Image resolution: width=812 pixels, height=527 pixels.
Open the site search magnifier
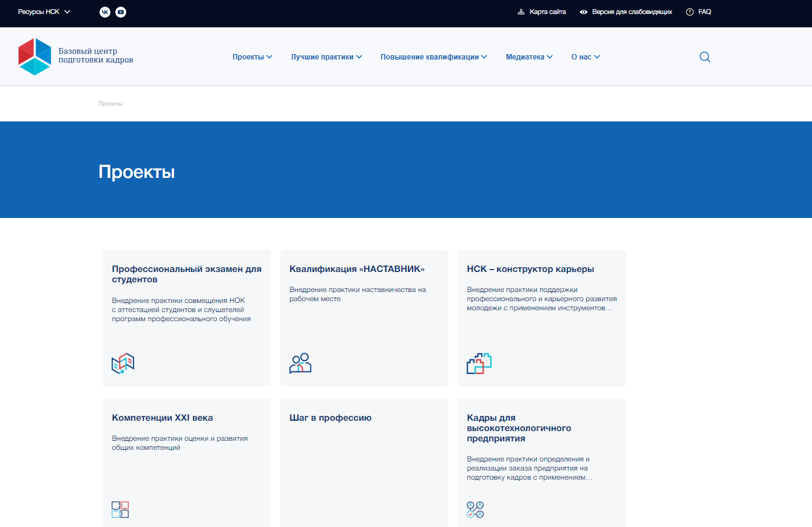click(705, 57)
